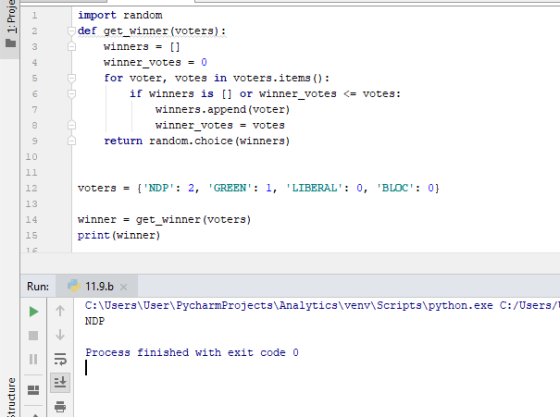Click line number 1 in the gutter
This screenshot has width=560, height=417.
coord(34,15)
